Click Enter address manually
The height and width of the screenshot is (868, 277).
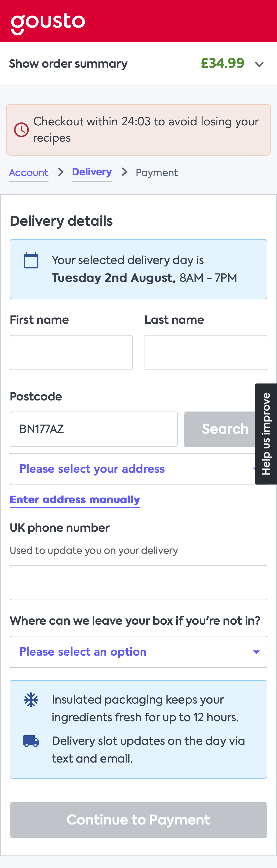coord(75,499)
